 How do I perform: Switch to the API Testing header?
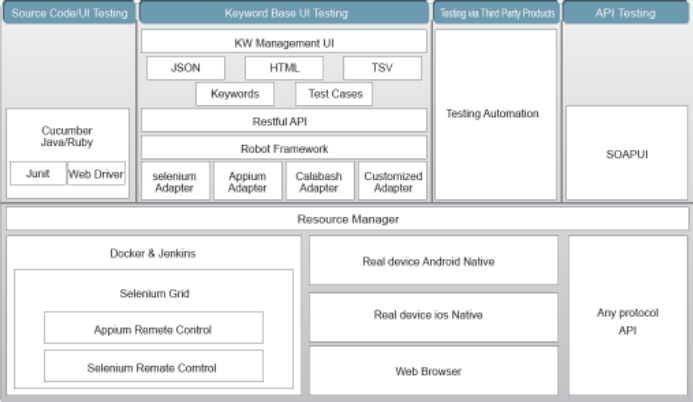point(627,13)
